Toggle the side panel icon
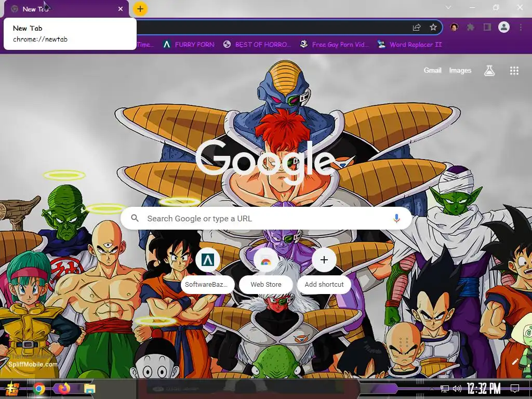 click(x=487, y=27)
